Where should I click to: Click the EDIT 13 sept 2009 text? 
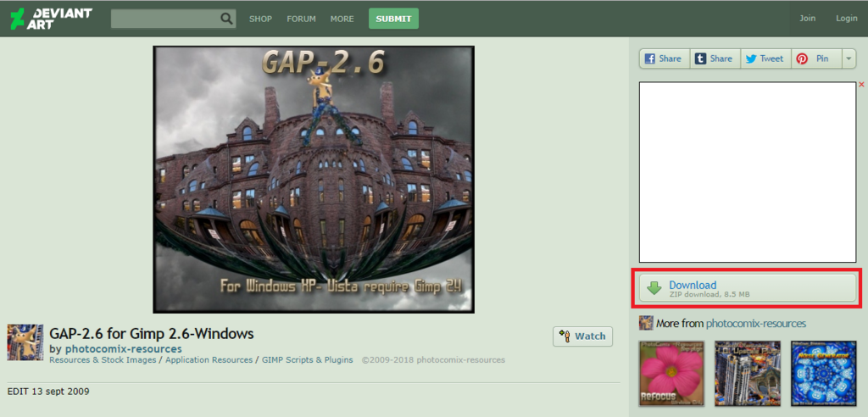point(48,392)
